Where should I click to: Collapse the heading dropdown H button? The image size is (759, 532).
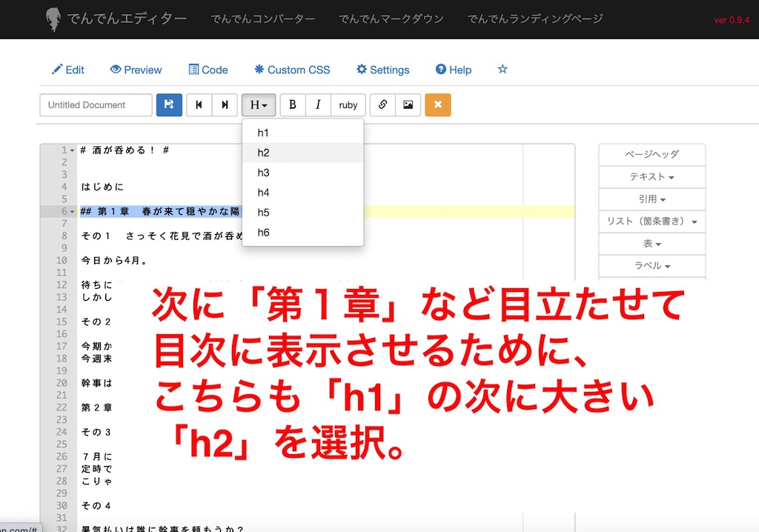pyautogui.click(x=259, y=105)
